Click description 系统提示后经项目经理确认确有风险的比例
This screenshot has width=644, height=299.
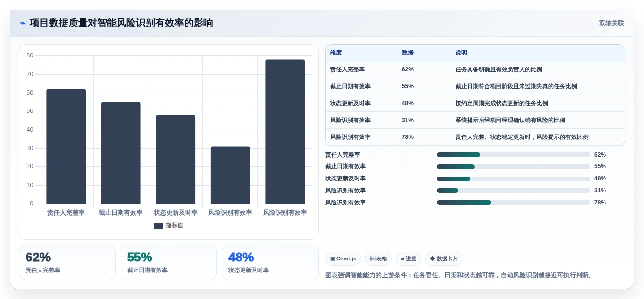click(x=510, y=120)
